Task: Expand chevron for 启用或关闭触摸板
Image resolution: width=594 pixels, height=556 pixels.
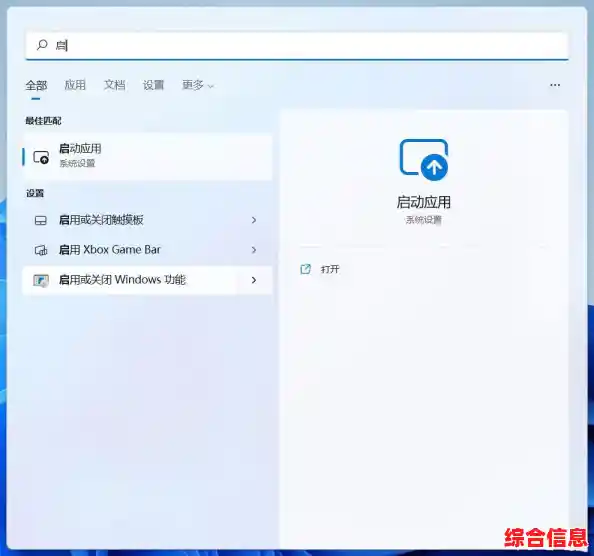Action: (254, 220)
